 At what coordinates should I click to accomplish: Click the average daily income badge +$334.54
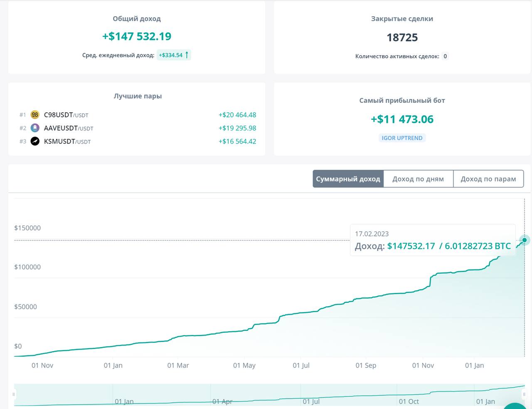(174, 55)
